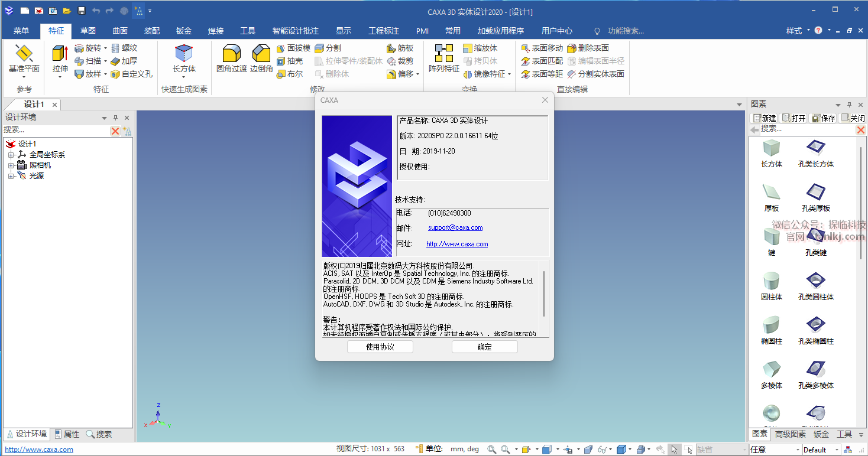This screenshot has width=868, height=456.
Task: Switch to the 装配 assembly ribbon tab
Action: pyautogui.click(x=152, y=31)
